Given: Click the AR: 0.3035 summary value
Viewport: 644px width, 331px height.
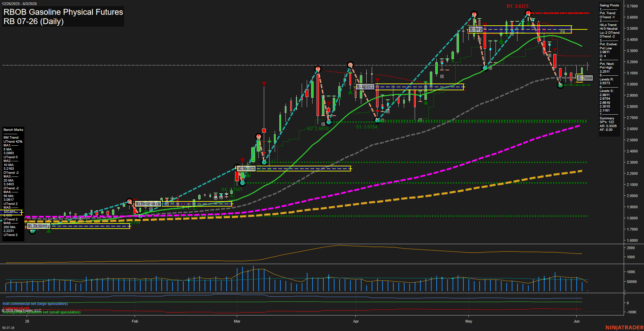Looking at the screenshot, I should click(x=608, y=126).
